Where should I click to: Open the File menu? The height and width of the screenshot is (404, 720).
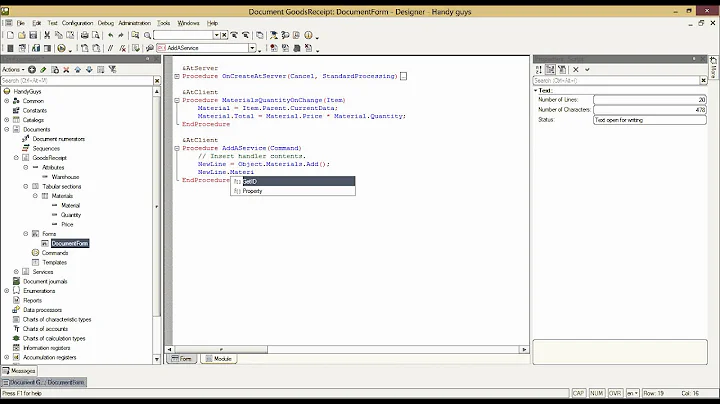21,23
